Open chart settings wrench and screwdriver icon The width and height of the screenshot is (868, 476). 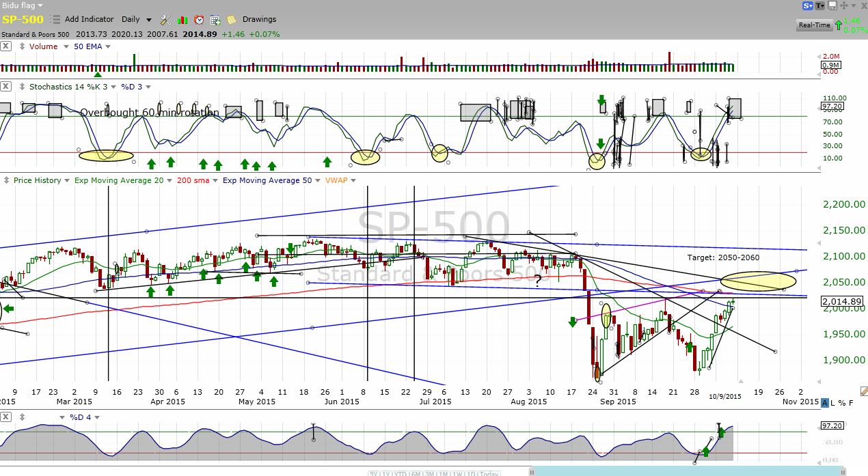166,20
